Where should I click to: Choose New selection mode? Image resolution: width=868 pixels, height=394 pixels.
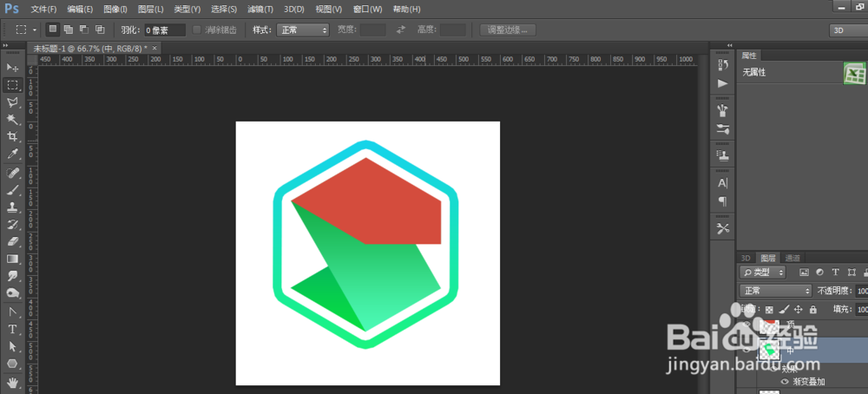point(53,30)
